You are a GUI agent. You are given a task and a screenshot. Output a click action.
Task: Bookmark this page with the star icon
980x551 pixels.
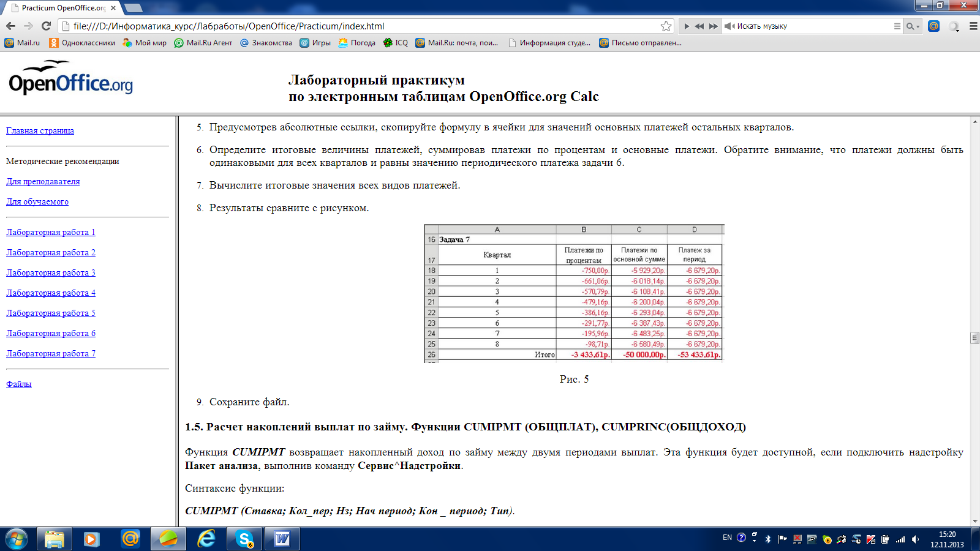[x=666, y=26]
